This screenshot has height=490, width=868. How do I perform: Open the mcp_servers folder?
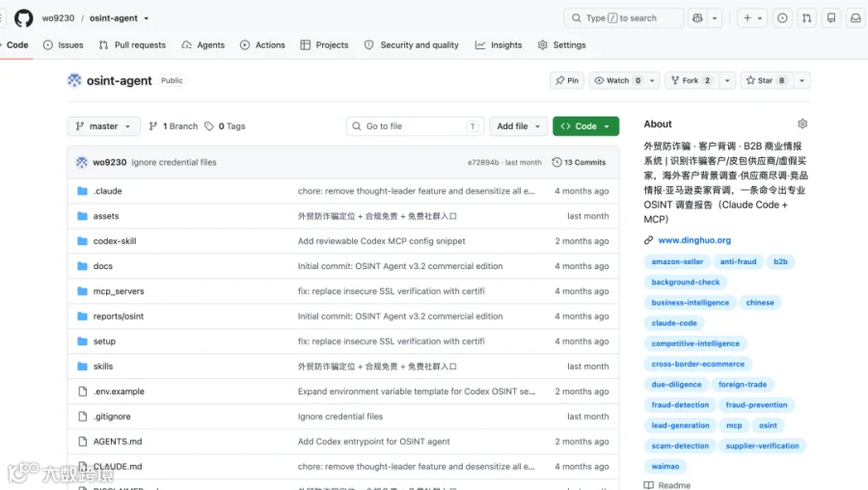[119, 291]
